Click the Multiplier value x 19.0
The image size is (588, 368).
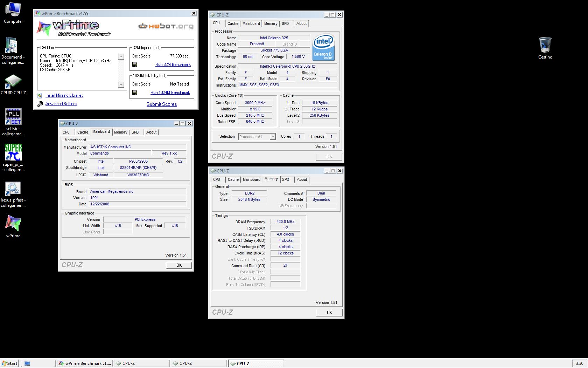255,109
